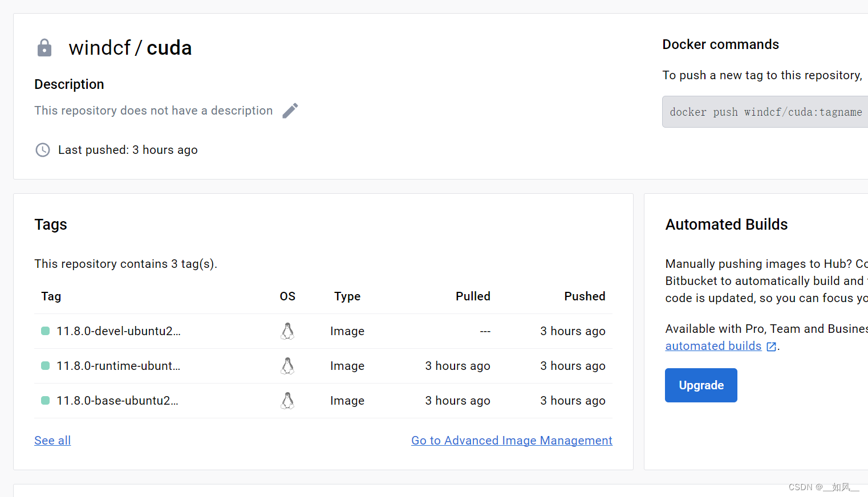Click the Pulled column header
The image size is (868, 497).
pyautogui.click(x=473, y=296)
